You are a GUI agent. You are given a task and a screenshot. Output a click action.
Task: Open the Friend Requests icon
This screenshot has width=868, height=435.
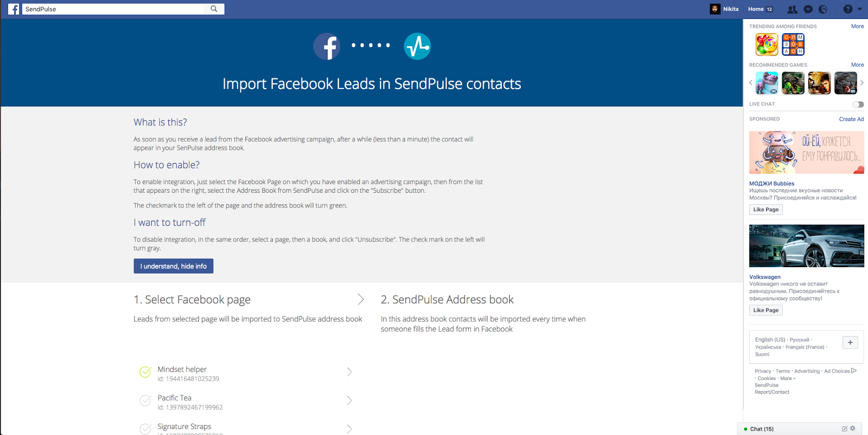(792, 9)
